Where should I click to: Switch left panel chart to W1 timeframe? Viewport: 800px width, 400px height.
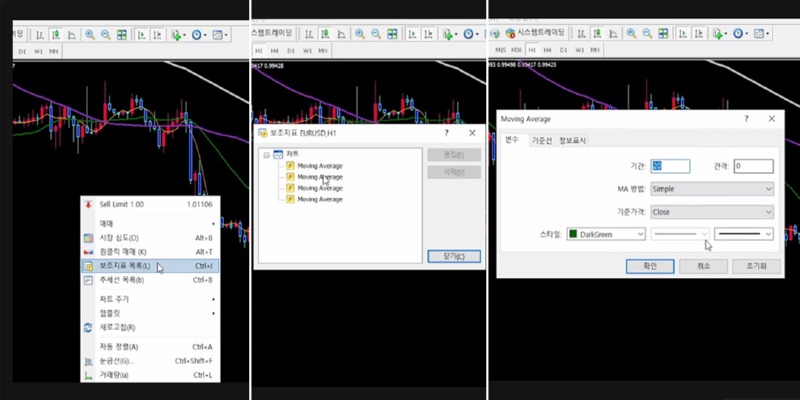click(x=38, y=52)
